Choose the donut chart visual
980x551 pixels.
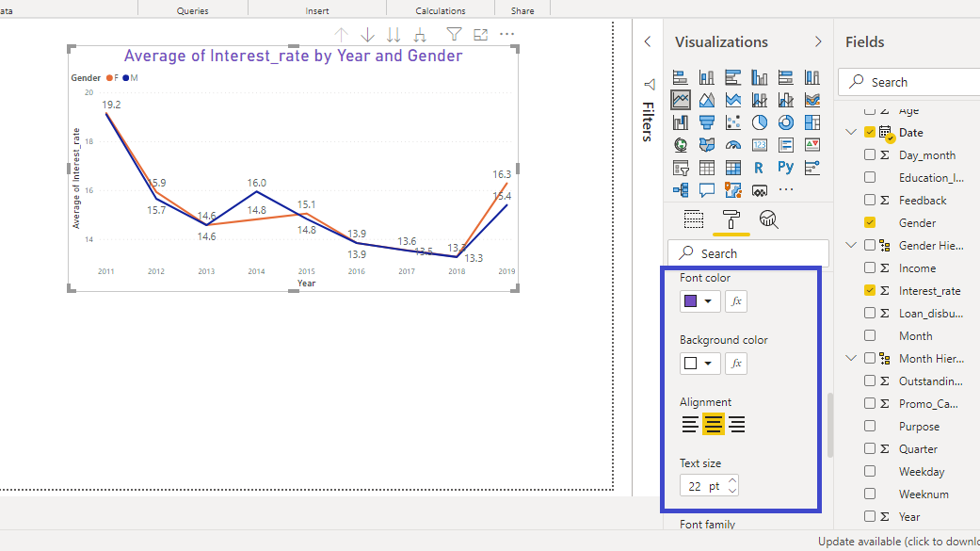click(785, 122)
